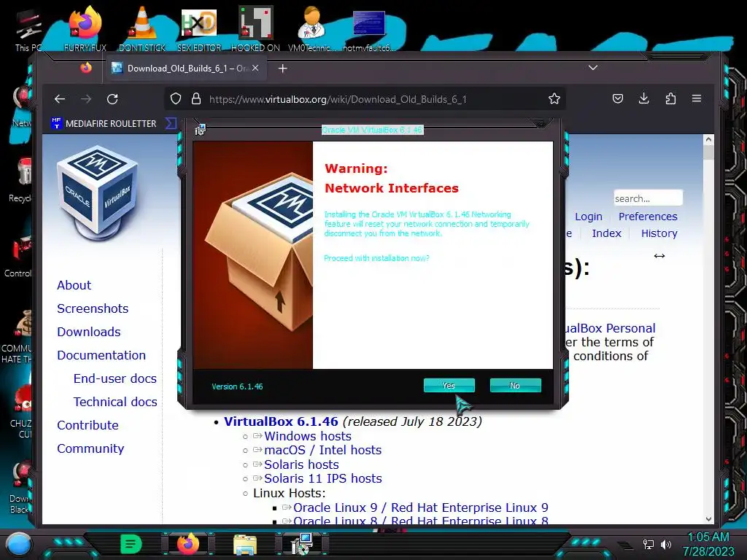Screen dimensions: 747x560
Task: Open a new tab with the plus button
Action: [x=282, y=69]
